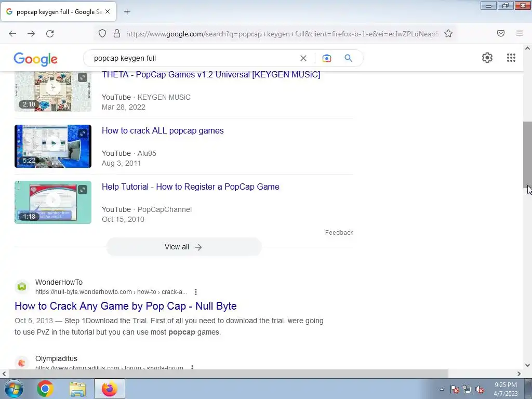
Task: Click inside the Google search field
Action: tap(193, 58)
